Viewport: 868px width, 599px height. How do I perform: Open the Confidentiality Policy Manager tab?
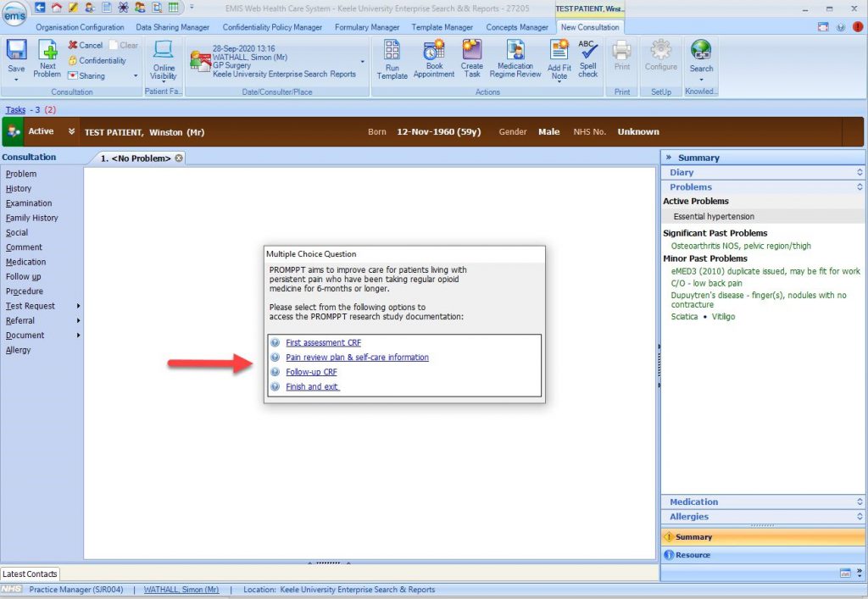[272, 27]
